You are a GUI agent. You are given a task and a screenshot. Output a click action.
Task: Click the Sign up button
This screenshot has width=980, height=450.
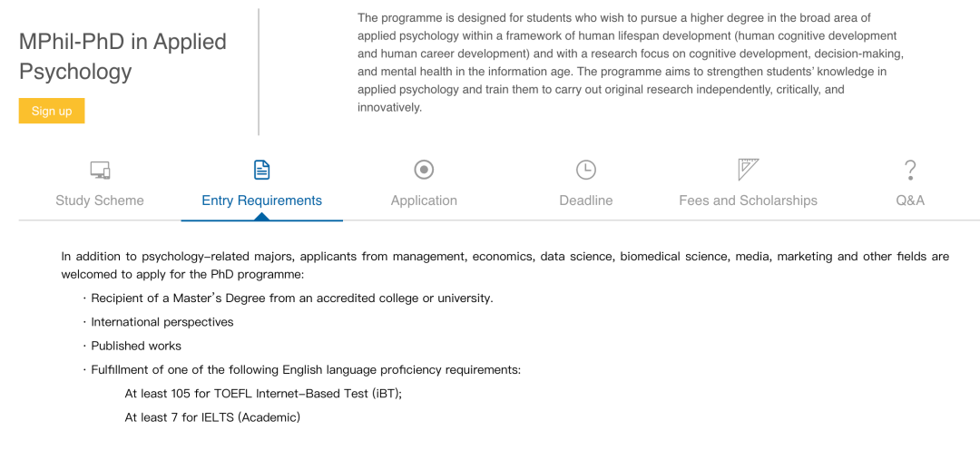(52, 112)
